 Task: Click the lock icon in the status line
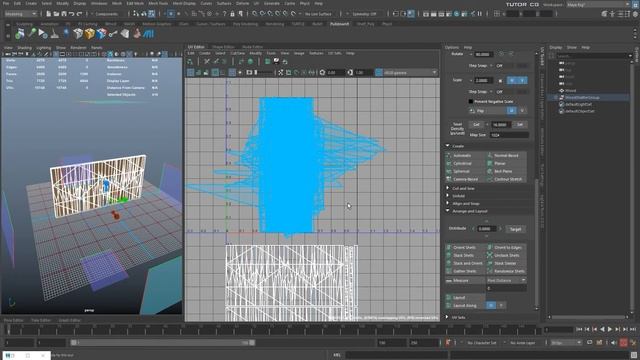coord(232,14)
